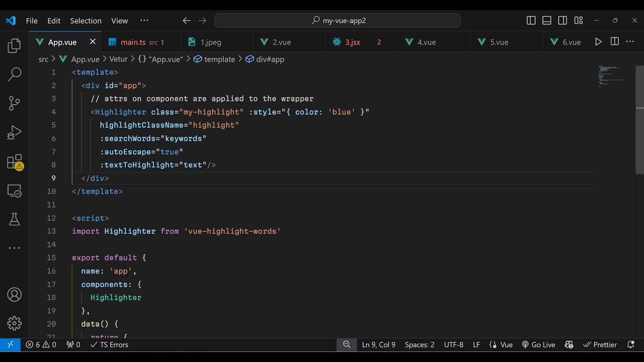Toggle the secondary side bar layout
Viewport: 644px width, 362px height.
pos(562,21)
